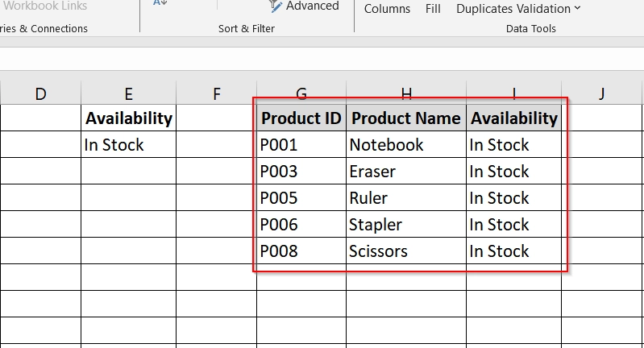Select the Scissors cell

pos(406,251)
